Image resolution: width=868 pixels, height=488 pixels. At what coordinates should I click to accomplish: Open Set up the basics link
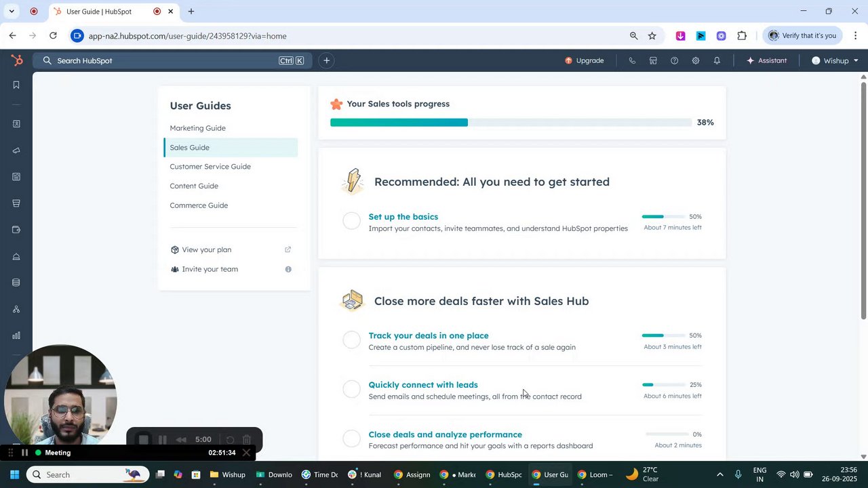pos(403,217)
